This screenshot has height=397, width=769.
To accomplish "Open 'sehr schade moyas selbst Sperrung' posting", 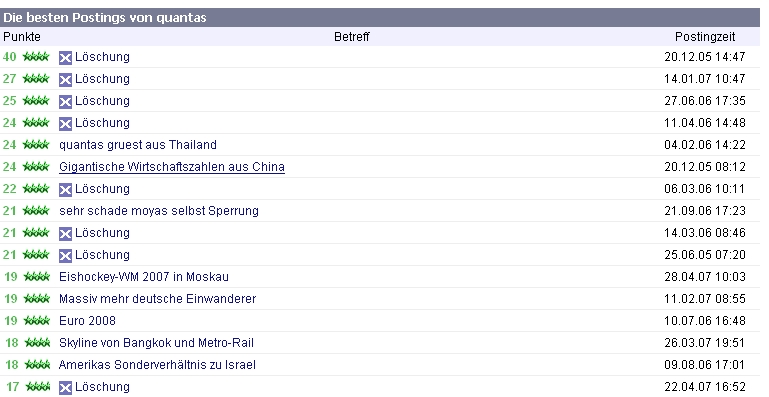I will (x=159, y=211).
